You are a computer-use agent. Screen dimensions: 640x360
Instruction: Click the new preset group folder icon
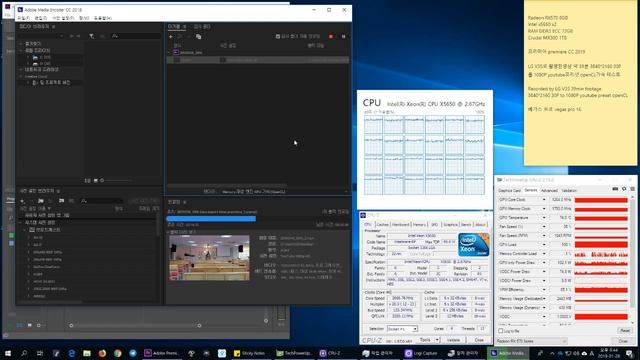(41, 201)
